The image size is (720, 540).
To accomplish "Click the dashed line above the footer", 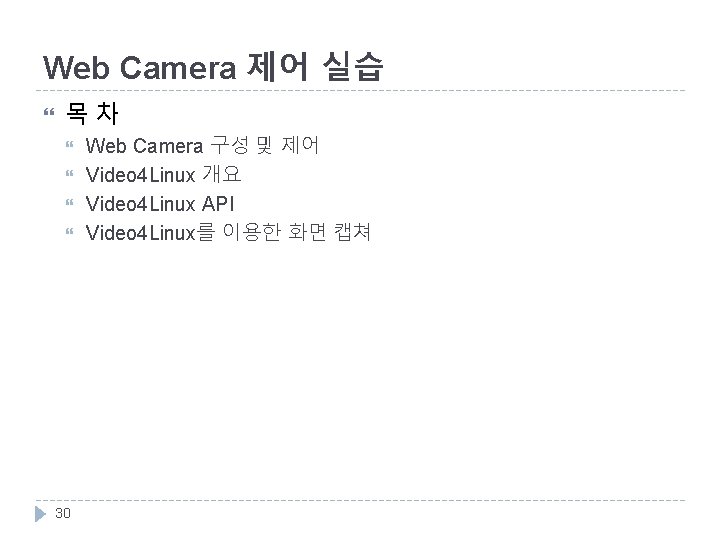I will pos(360,500).
